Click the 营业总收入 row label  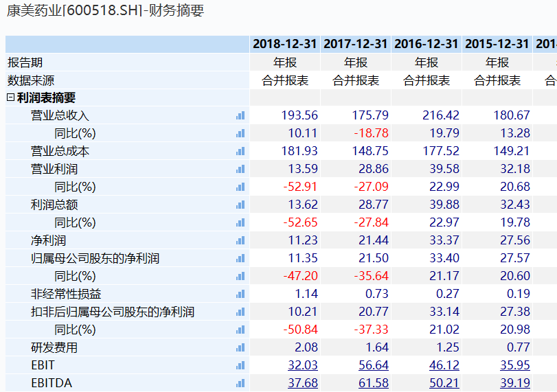(x=60, y=115)
